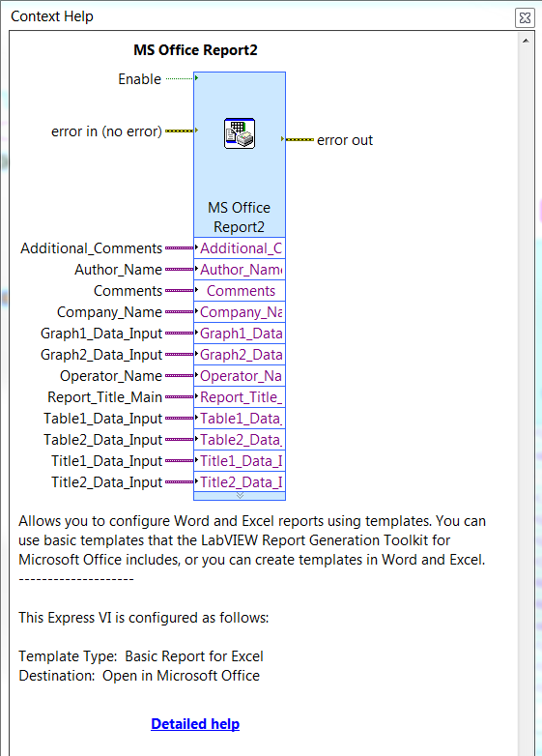Select the purple Table2_Data terminal cell
Screen dimensions: 542x756
240,439
